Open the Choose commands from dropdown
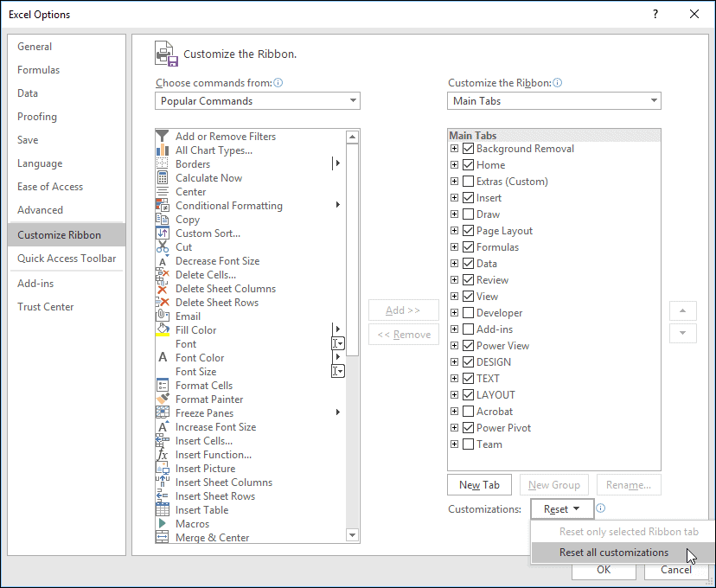This screenshot has width=716, height=588. (x=258, y=101)
